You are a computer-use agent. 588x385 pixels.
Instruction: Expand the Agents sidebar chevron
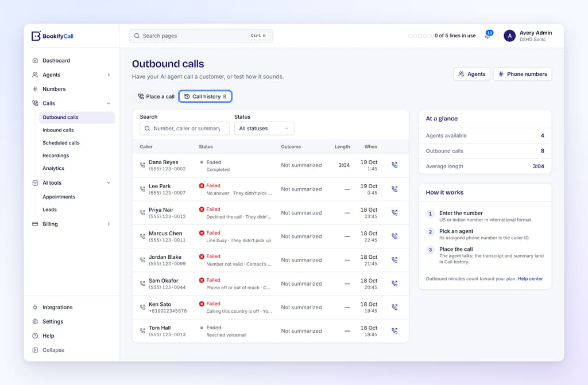[x=109, y=75]
